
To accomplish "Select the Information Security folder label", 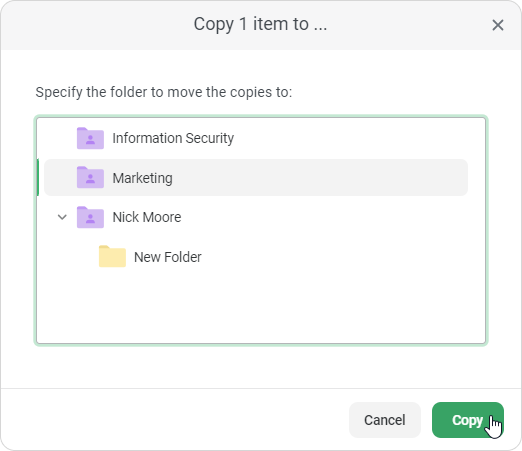I will tap(173, 138).
